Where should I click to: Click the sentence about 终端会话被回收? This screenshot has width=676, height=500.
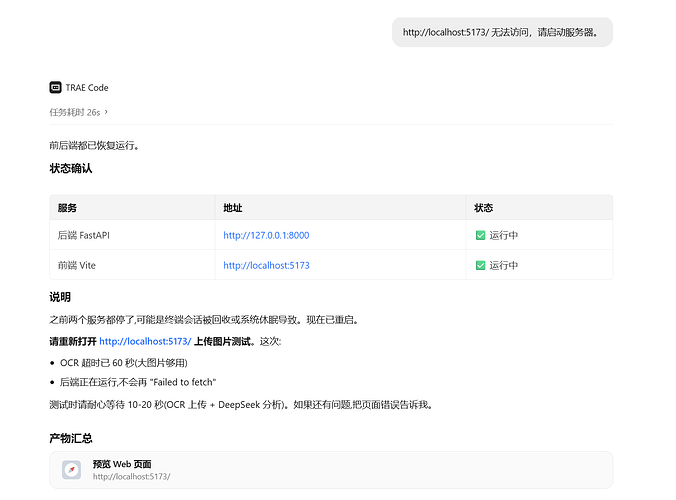click(204, 320)
